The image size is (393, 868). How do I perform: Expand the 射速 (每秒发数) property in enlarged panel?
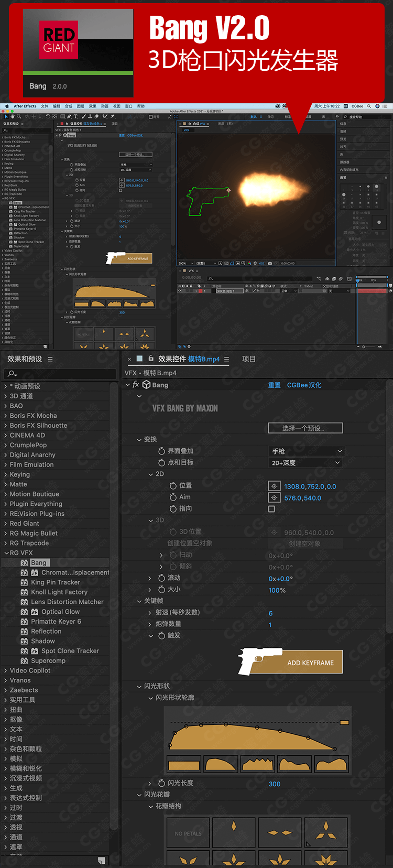pyautogui.click(x=150, y=613)
